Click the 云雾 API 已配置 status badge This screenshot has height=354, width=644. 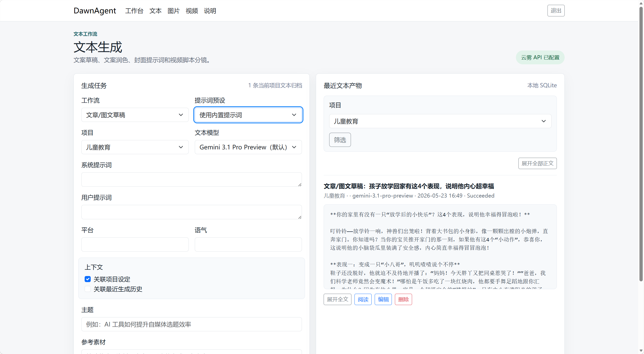(x=540, y=58)
